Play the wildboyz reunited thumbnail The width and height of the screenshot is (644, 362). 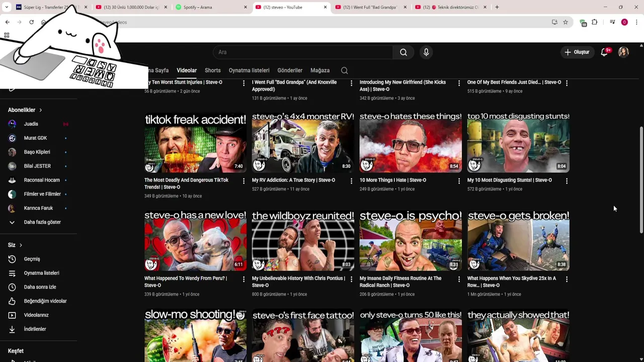303,242
